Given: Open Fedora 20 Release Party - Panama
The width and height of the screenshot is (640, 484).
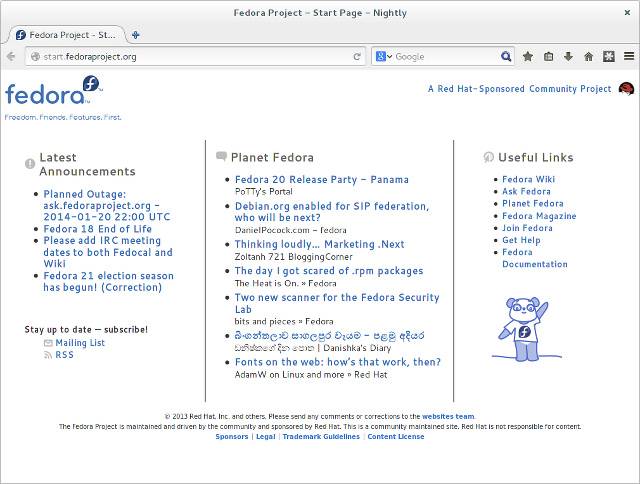Looking at the screenshot, I should pyautogui.click(x=322, y=180).
